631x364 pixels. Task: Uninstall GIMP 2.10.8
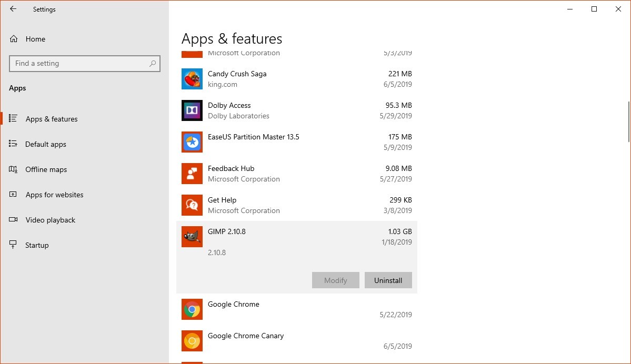[x=388, y=280]
